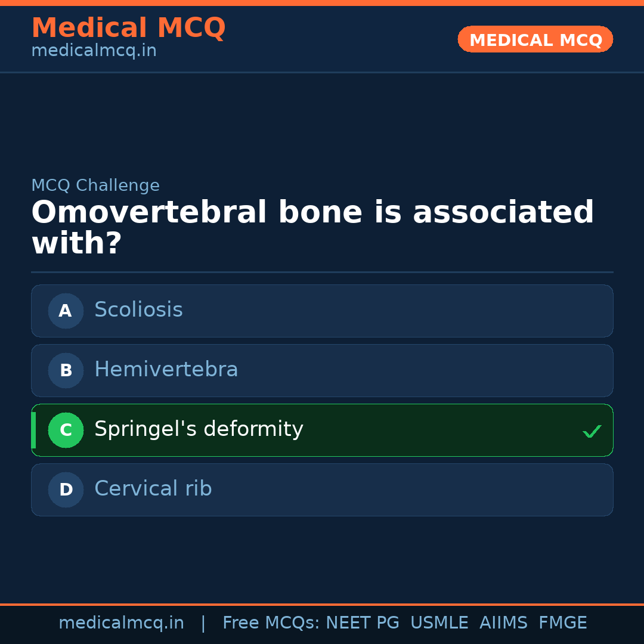Image resolution: width=644 pixels, height=644 pixels.
Task: Click the green checkmark on Springel's deformity
Action: pyautogui.click(x=592, y=430)
